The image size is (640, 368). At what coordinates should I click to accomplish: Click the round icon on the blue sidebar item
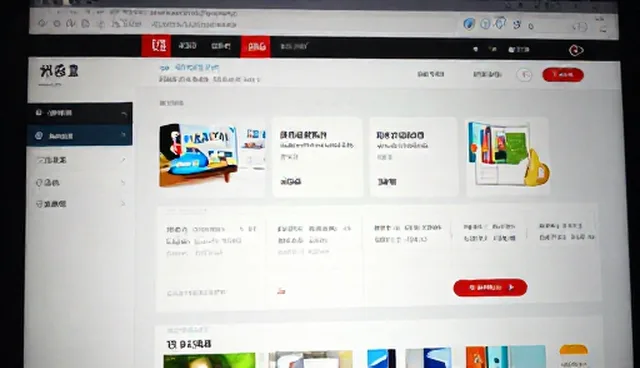(39, 135)
